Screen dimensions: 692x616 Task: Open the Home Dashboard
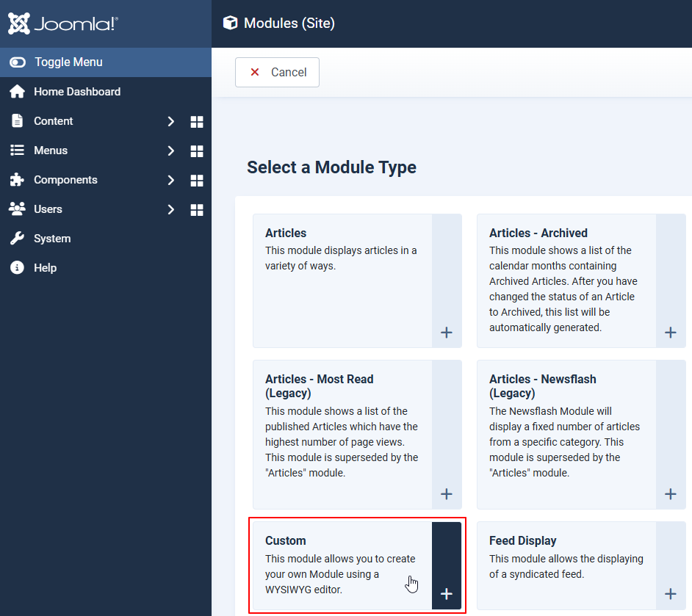tap(76, 92)
